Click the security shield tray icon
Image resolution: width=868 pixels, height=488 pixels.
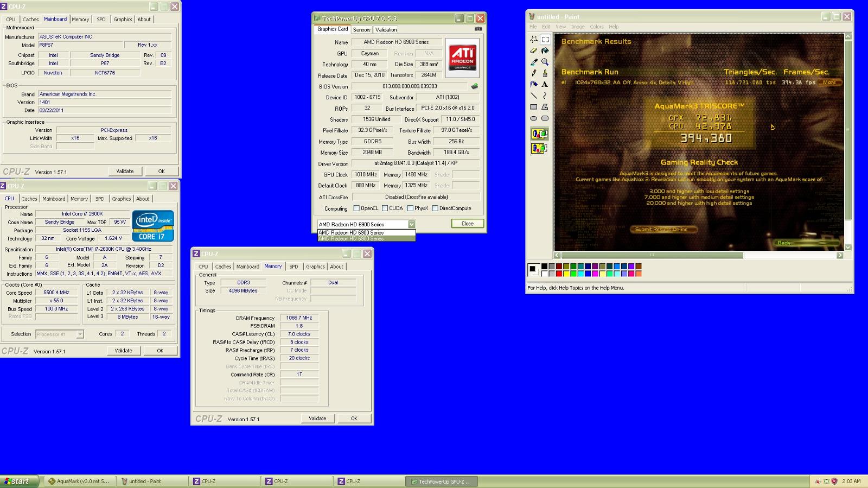coord(834,481)
